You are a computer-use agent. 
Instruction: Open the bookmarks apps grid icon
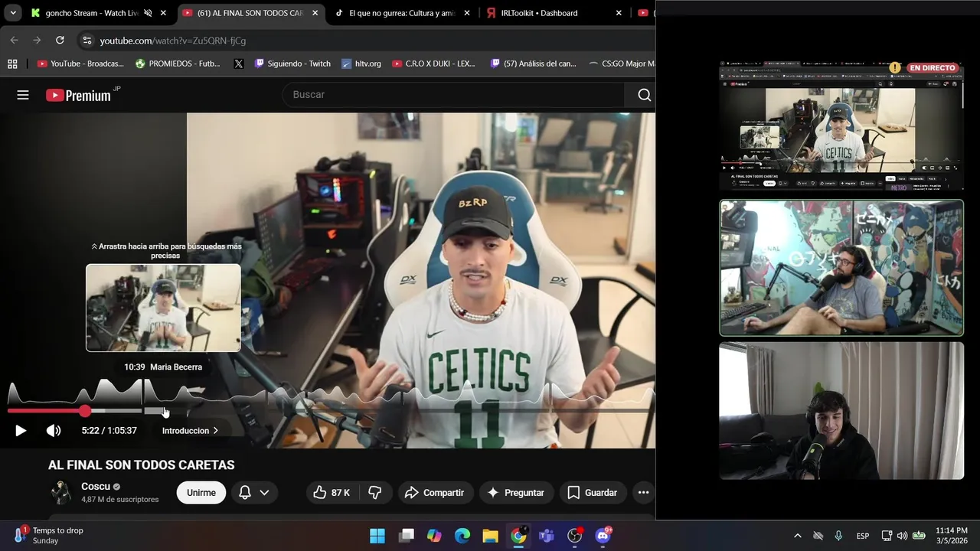pos(12,64)
